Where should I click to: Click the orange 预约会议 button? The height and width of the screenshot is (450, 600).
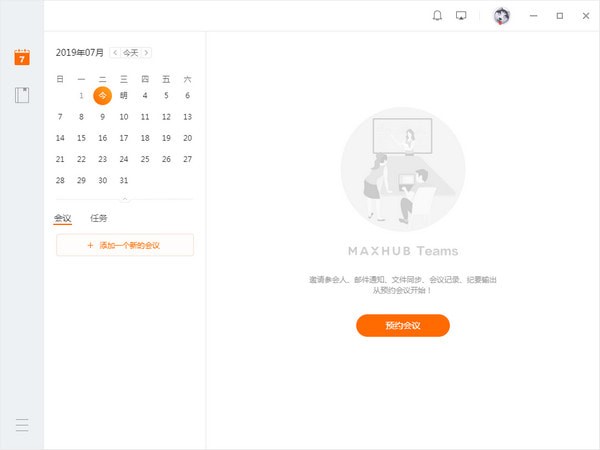[403, 326]
